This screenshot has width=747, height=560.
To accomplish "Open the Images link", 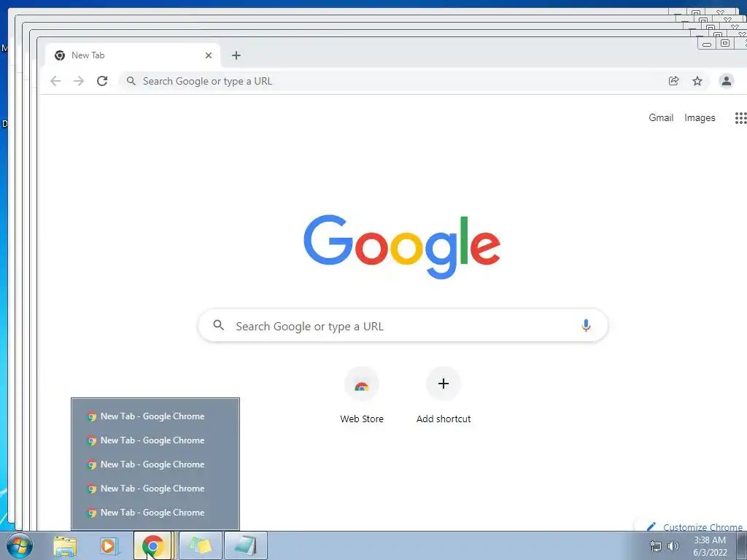I will tap(700, 117).
